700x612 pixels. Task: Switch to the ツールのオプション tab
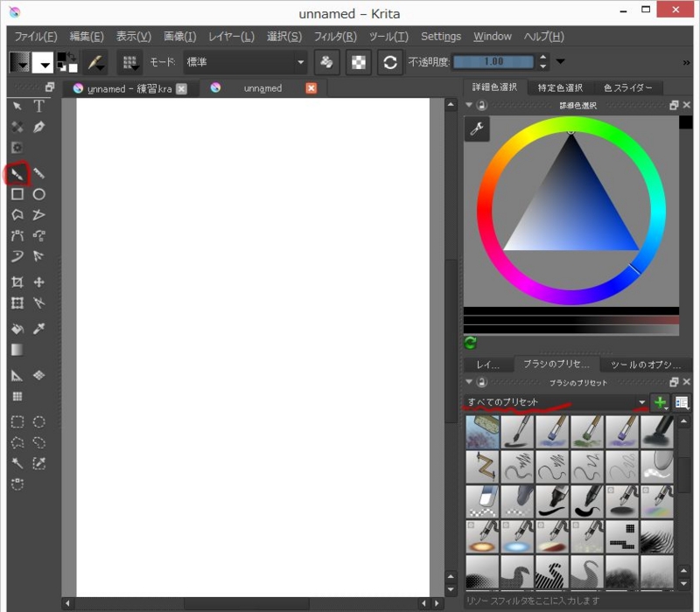tap(645, 365)
